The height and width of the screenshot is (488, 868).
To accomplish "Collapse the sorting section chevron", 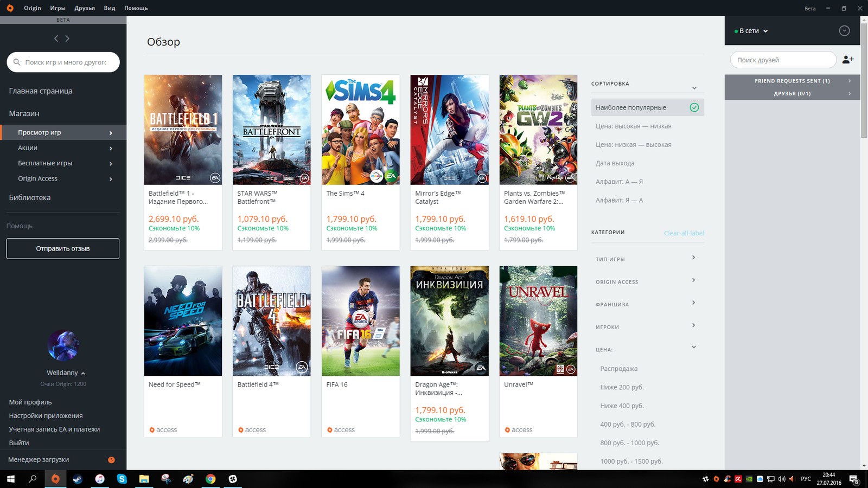I will [694, 88].
